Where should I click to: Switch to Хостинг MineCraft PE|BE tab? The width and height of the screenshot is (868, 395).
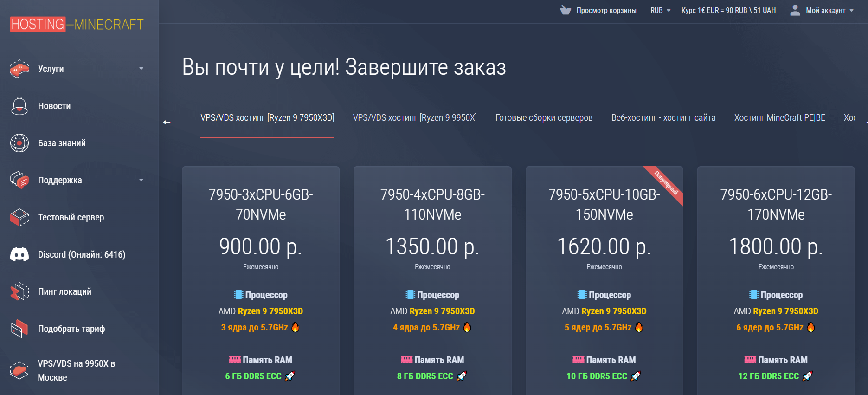point(780,118)
